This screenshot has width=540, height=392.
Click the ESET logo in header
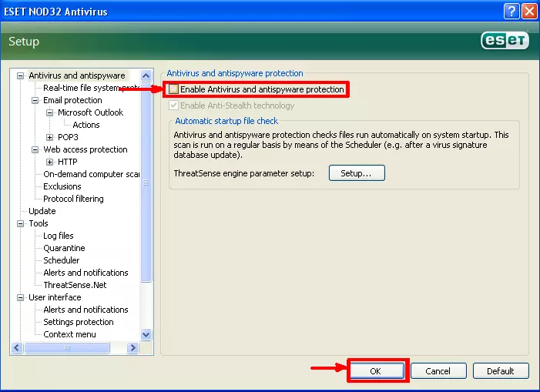tap(505, 42)
